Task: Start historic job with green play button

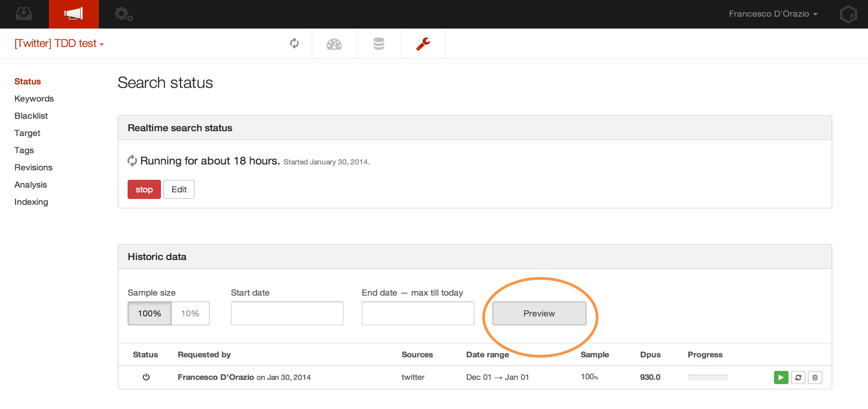Action: [781, 377]
